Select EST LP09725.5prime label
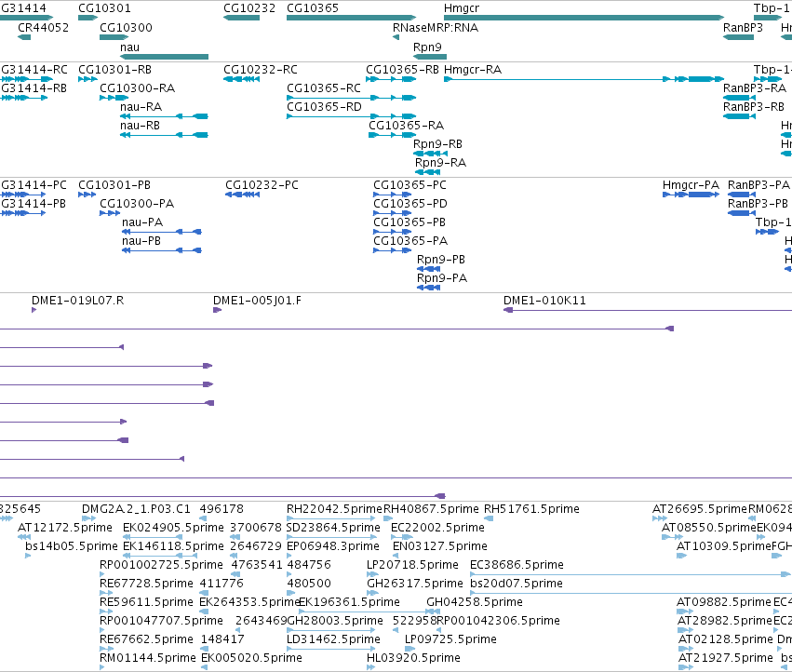Screen dimensions: 792x672 (450, 639)
